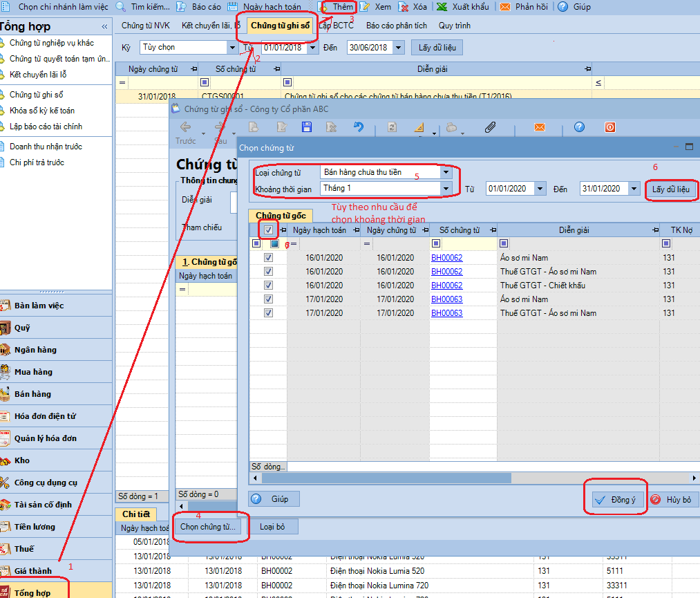The height and width of the screenshot is (598, 700).
Task: Click the greyed edit document icon
Action: coord(281,127)
